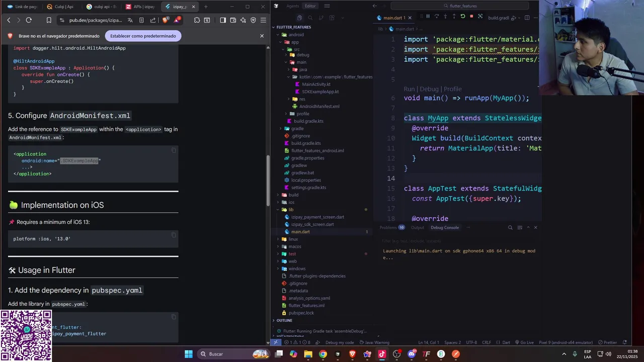Open the Widget Inspector debug icon

point(480,17)
